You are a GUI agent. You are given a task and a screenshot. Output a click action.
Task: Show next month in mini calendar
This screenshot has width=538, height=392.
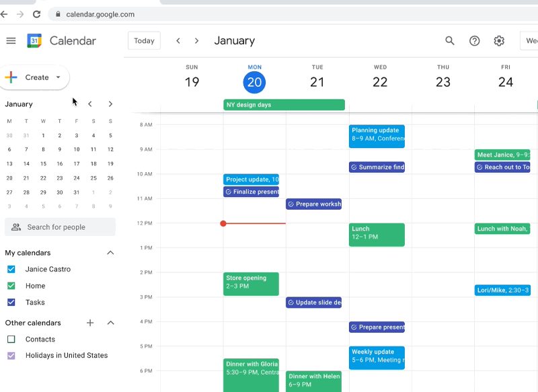point(110,104)
